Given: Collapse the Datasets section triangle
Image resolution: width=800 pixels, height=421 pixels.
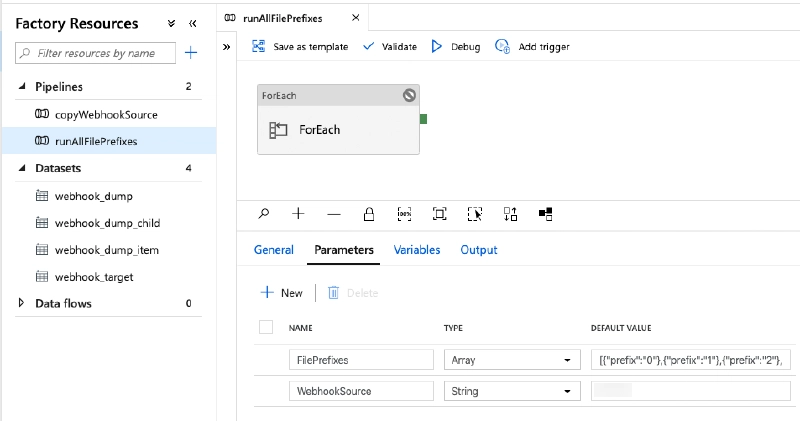Looking at the screenshot, I should coord(21,167).
